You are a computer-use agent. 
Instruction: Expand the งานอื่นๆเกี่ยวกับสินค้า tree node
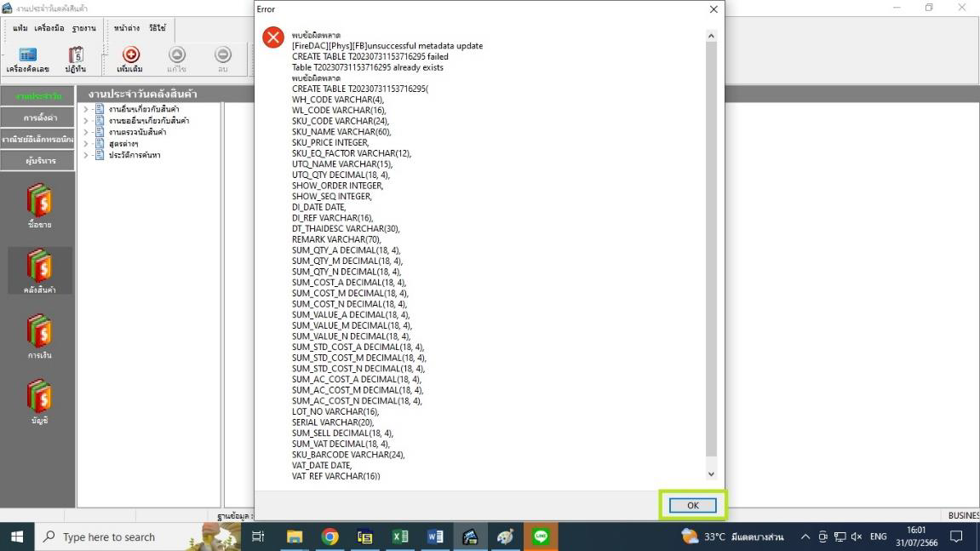point(86,109)
